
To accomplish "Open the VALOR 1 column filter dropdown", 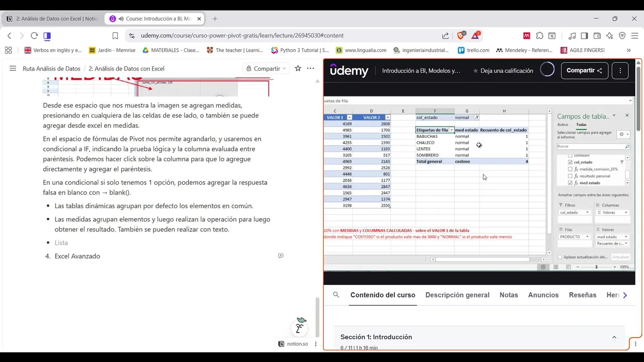I will point(349,118).
